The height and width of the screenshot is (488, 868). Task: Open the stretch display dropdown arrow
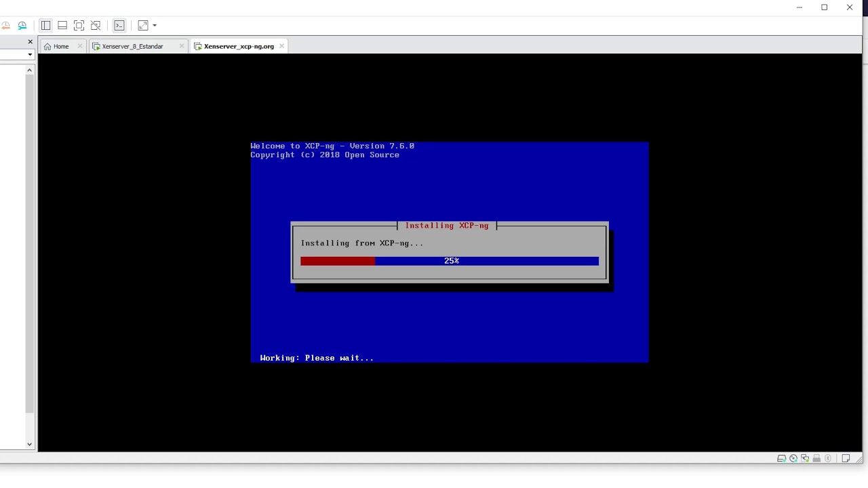(x=155, y=26)
